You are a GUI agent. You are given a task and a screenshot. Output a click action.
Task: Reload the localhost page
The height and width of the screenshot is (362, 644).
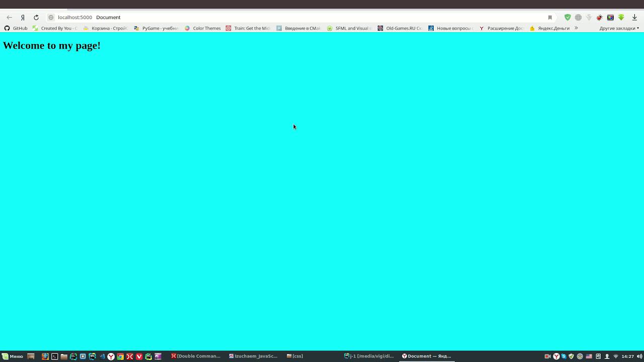pos(36,17)
